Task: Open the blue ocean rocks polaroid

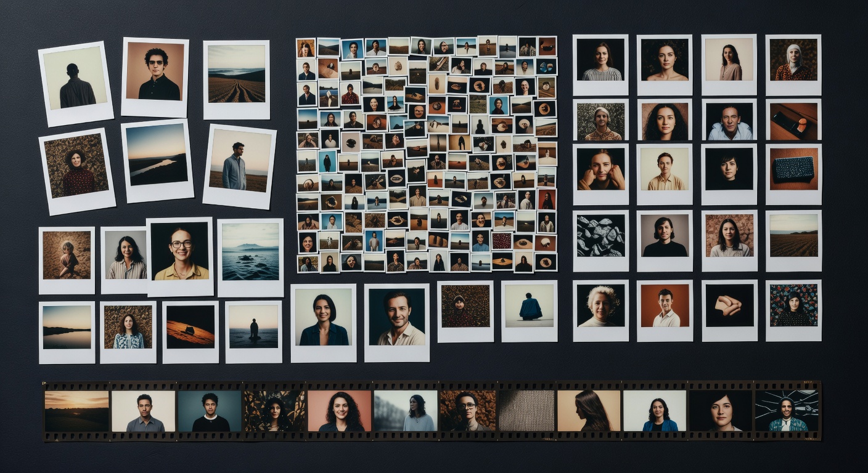Action: tap(250, 253)
